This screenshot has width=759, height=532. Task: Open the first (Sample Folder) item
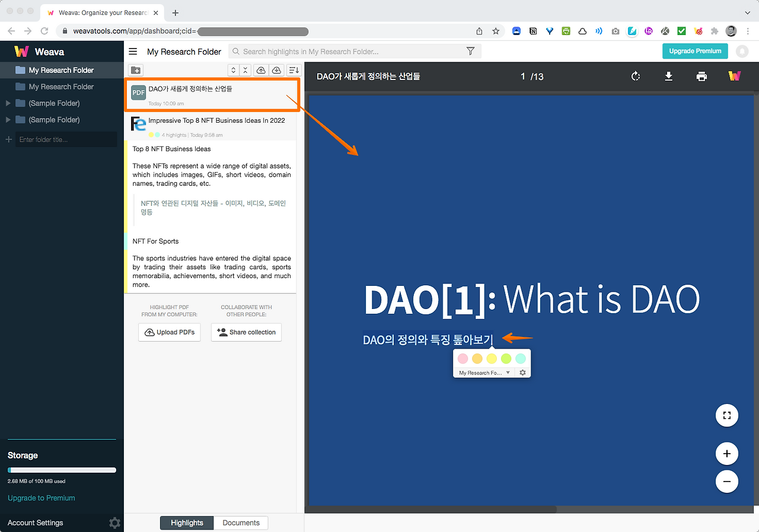pyautogui.click(x=54, y=103)
